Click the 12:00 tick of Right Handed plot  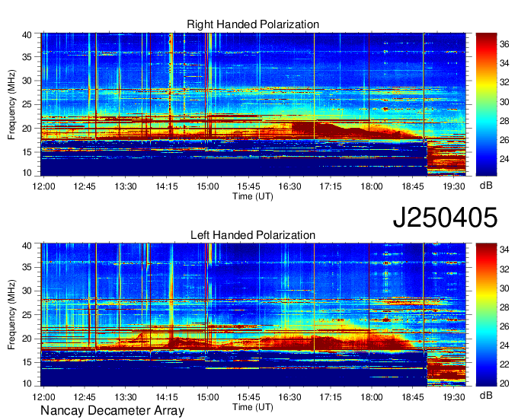43,186
